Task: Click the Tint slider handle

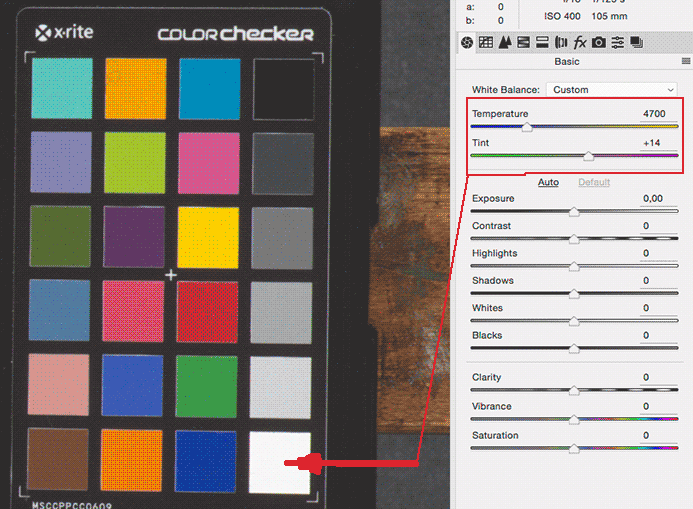Action: pos(588,156)
